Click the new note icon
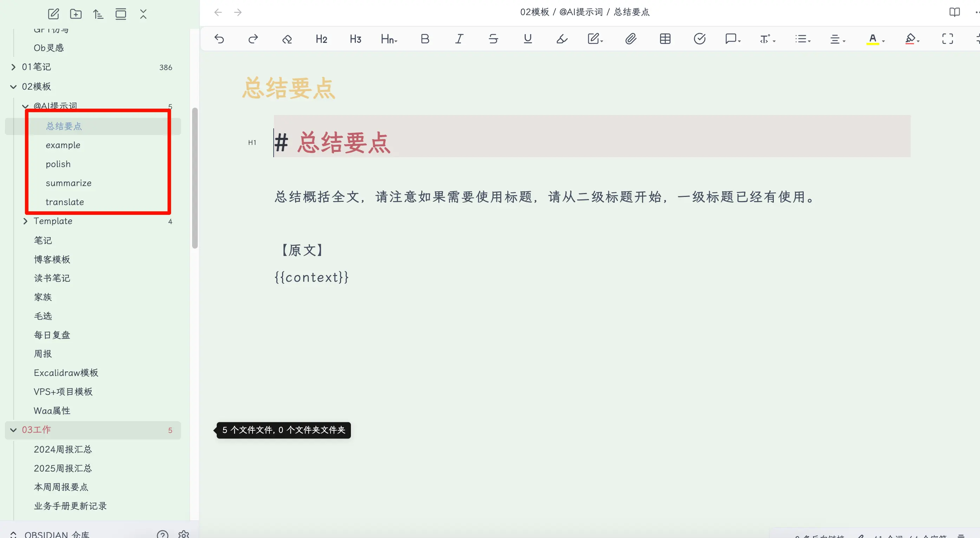The image size is (980, 538). 53,14
